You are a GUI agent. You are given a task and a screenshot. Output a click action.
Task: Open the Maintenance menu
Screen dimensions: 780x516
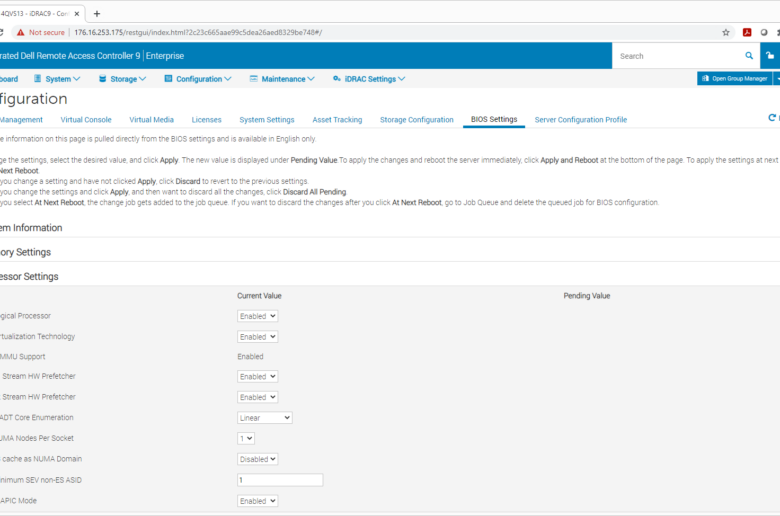[282, 79]
